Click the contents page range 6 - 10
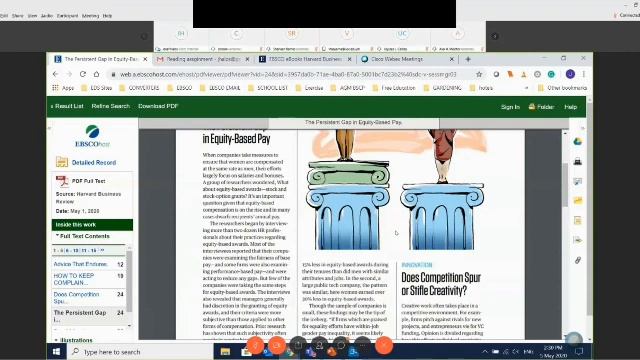The image size is (640, 360). [72, 250]
